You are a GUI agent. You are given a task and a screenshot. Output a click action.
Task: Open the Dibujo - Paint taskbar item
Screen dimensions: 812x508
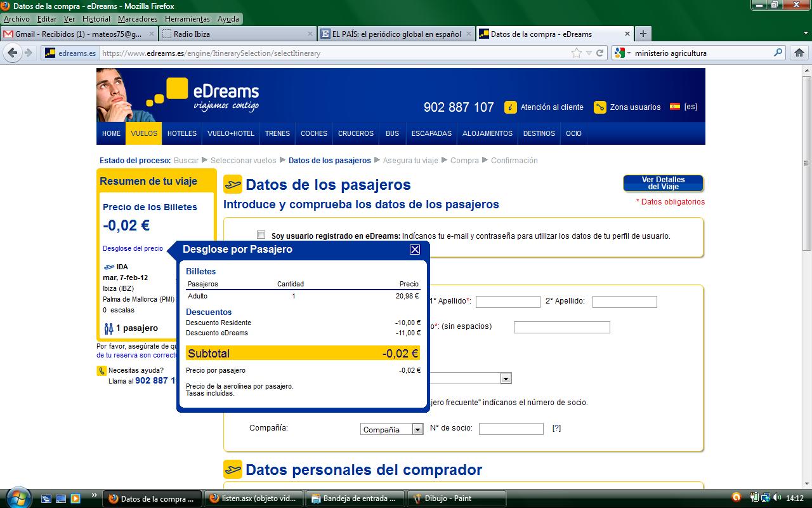pos(456,498)
